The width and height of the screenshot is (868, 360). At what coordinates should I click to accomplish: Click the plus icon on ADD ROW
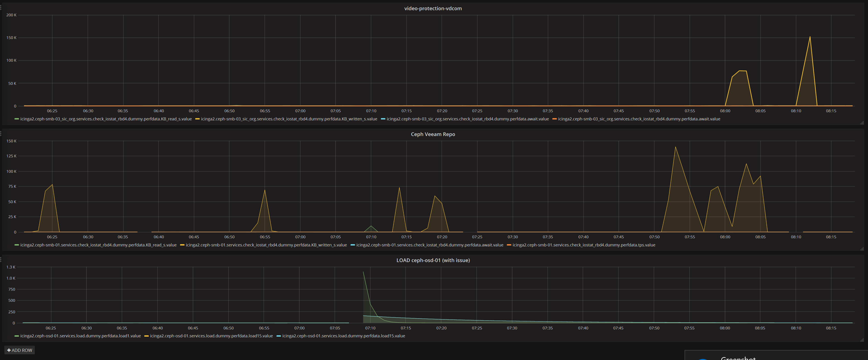(9, 350)
